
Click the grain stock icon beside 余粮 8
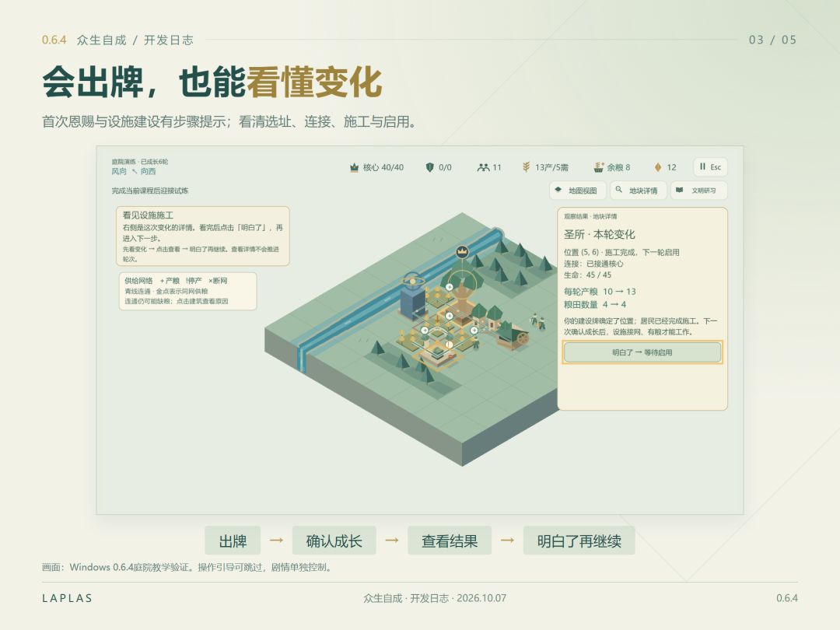click(x=598, y=168)
